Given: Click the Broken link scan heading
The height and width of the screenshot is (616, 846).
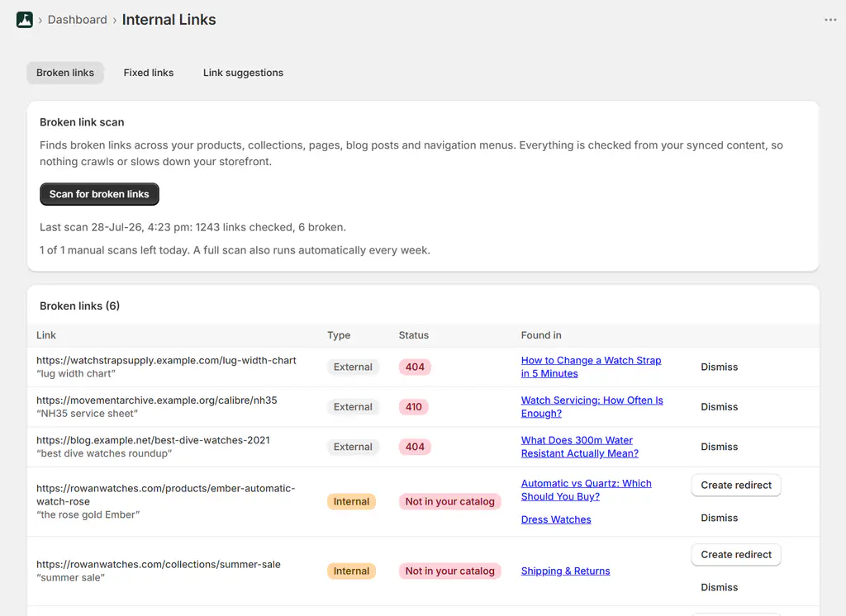Looking at the screenshot, I should tap(82, 122).
